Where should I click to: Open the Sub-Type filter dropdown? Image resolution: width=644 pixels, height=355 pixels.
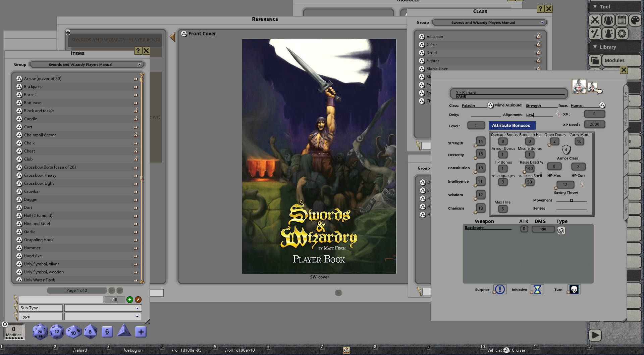(x=103, y=308)
